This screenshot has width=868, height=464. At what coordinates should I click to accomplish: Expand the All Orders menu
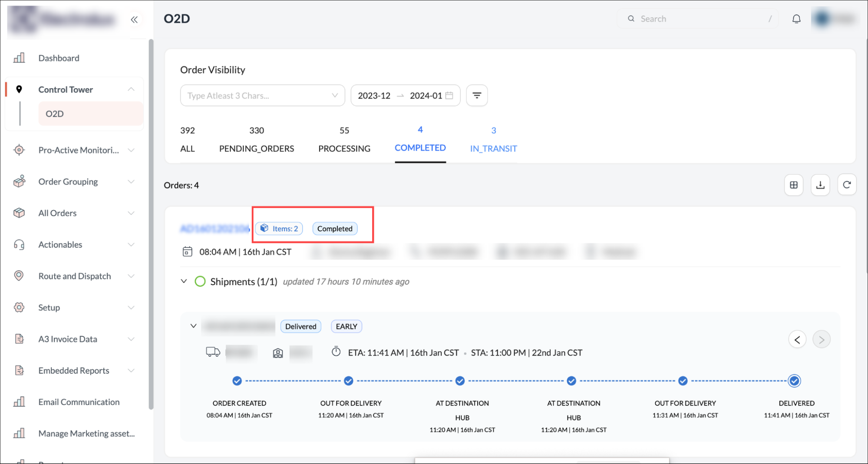tap(131, 213)
